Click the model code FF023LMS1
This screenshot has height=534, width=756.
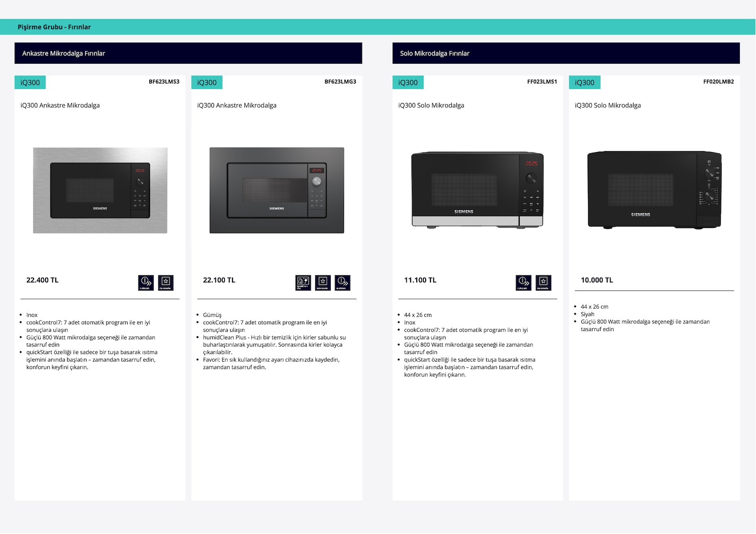click(x=542, y=82)
